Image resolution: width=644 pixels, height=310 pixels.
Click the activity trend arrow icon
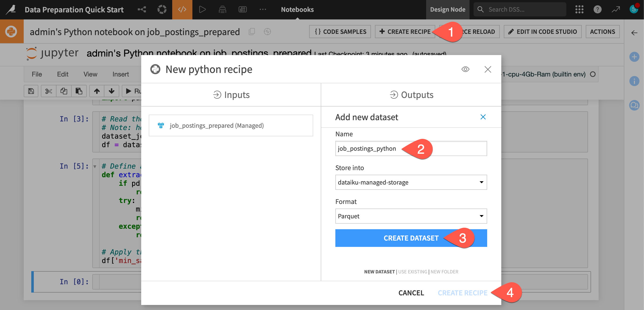click(x=616, y=10)
